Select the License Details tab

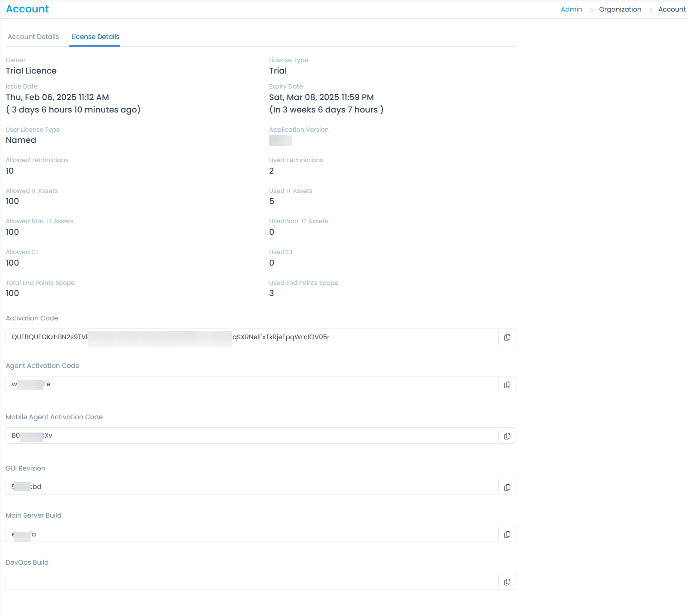pos(95,37)
